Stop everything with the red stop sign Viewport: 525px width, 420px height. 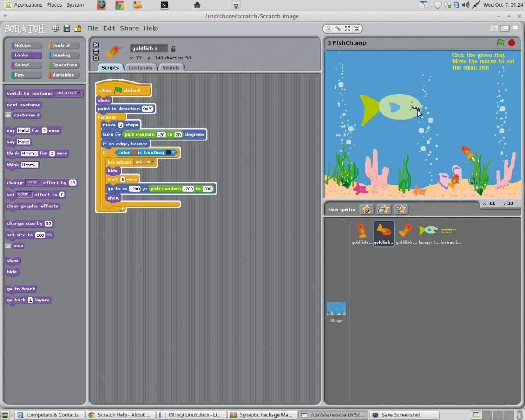tap(511, 43)
